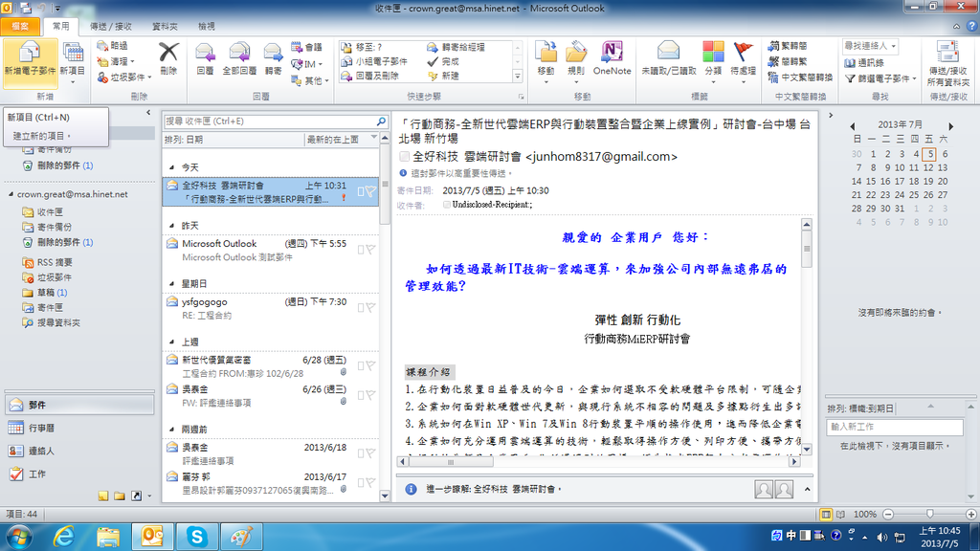The image size is (980, 551).
Task: Click the Move (移動) folder icon
Action: [546, 53]
